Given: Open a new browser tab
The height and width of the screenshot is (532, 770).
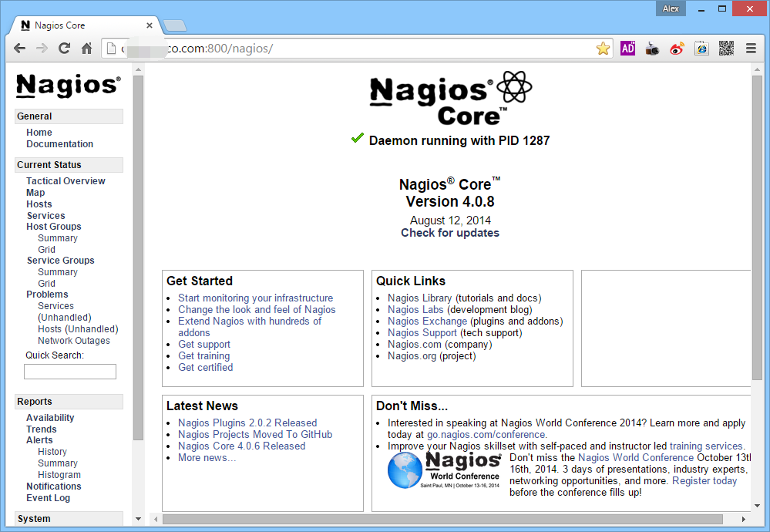Looking at the screenshot, I should [x=175, y=25].
